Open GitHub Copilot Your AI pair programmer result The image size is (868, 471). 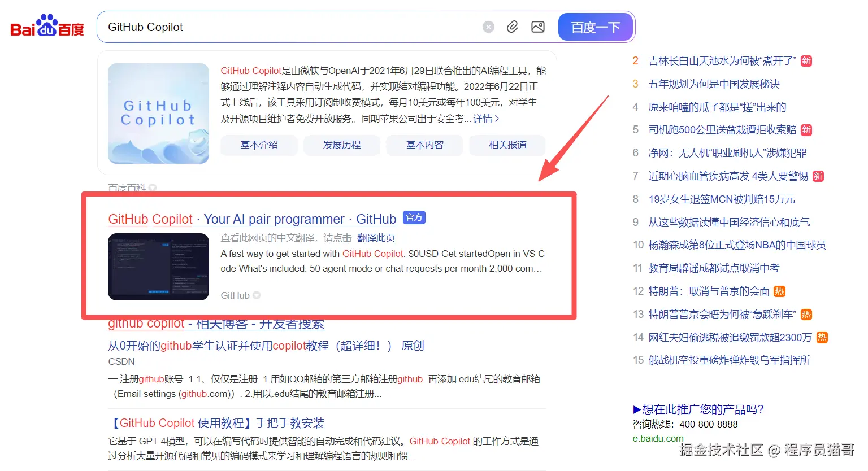[252, 219]
